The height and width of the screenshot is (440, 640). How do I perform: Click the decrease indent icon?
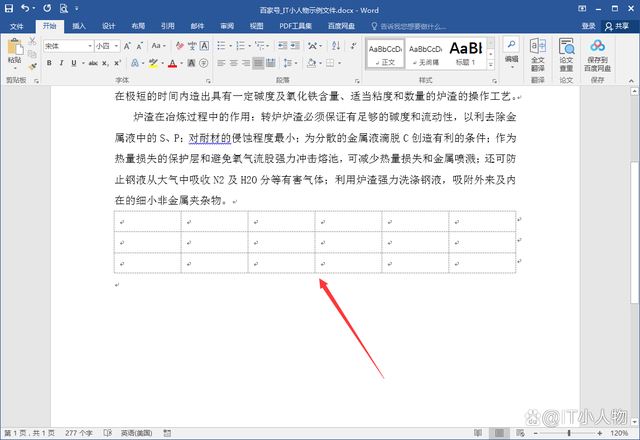pyautogui.click(x=282, y=46)
